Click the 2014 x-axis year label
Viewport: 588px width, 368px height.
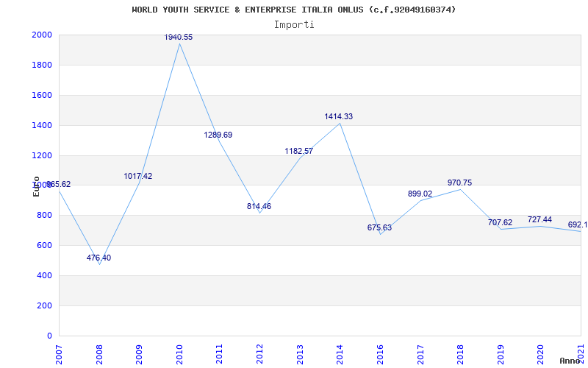coord(340,354)
